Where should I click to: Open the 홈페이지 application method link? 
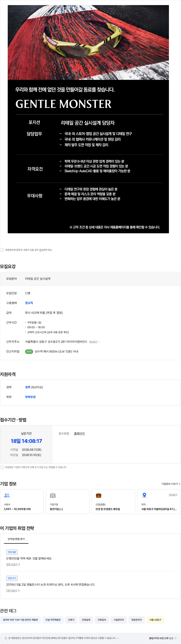click(79, 433)
